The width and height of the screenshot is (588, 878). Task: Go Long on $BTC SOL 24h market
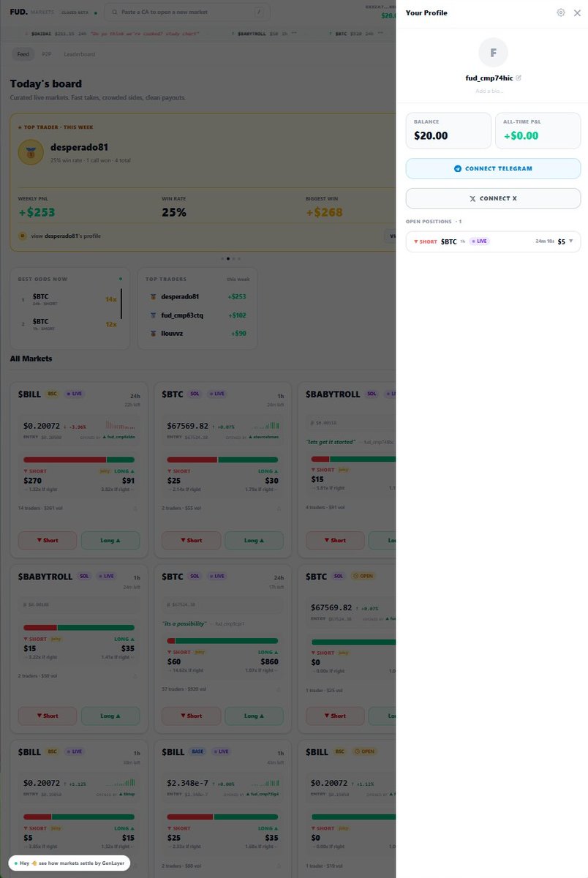[x=254, y=716]
